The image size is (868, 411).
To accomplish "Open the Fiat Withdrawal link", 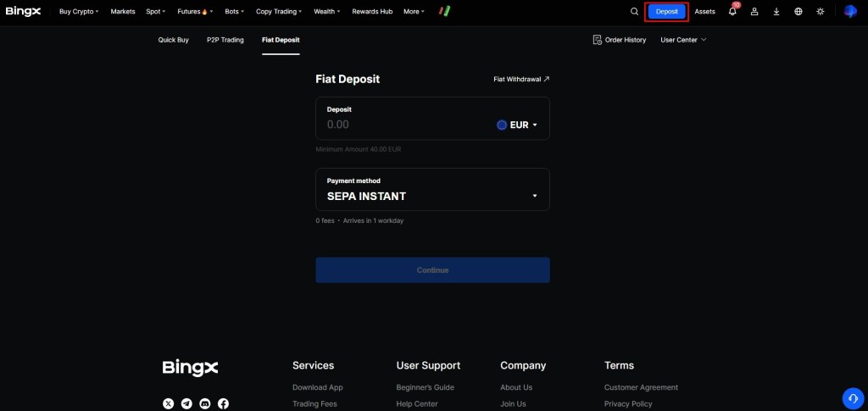I will (521, 79).
